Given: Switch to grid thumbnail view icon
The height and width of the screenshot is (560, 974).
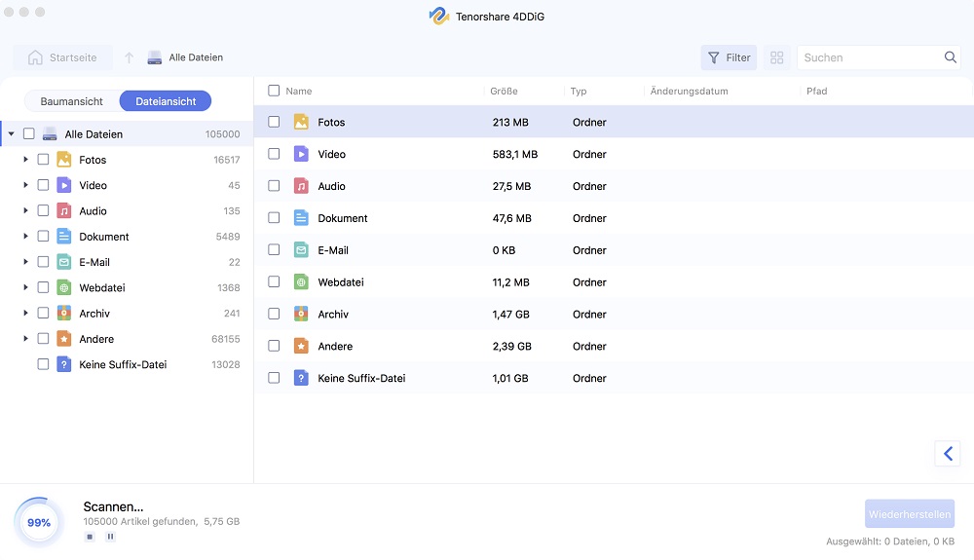Looking at the screenshot, I should tap(776, 57).
